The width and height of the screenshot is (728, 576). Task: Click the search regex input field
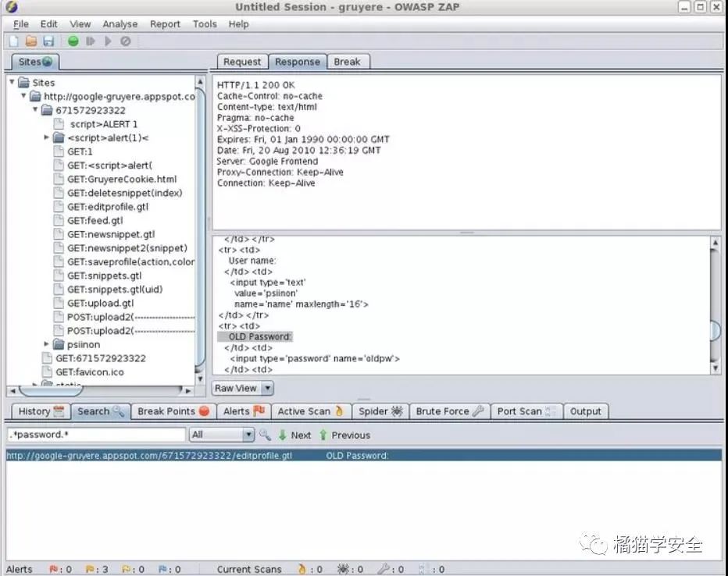click(x=97, y=435)
